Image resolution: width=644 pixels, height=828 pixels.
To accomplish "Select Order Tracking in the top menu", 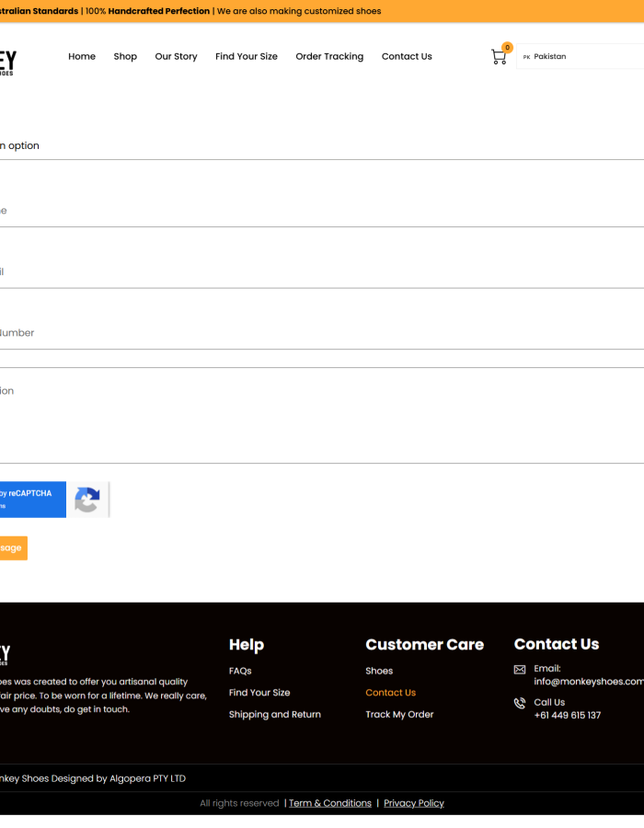I will click(x=329, y=56).
